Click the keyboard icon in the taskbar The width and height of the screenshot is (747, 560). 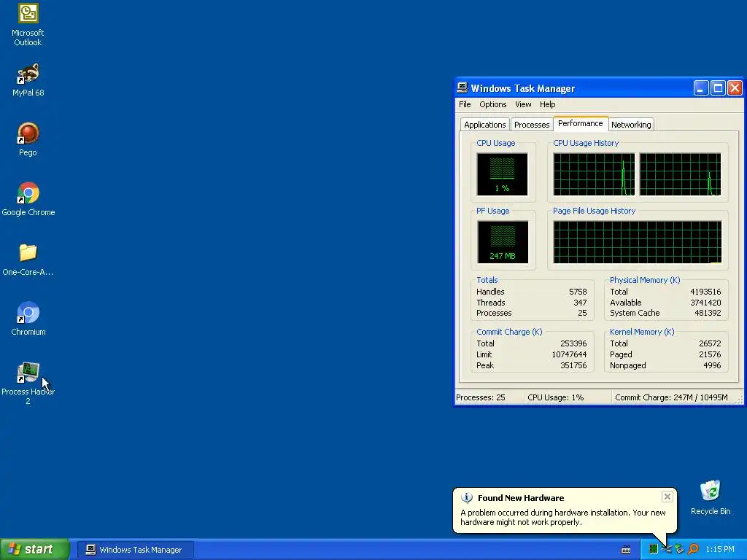626,550
